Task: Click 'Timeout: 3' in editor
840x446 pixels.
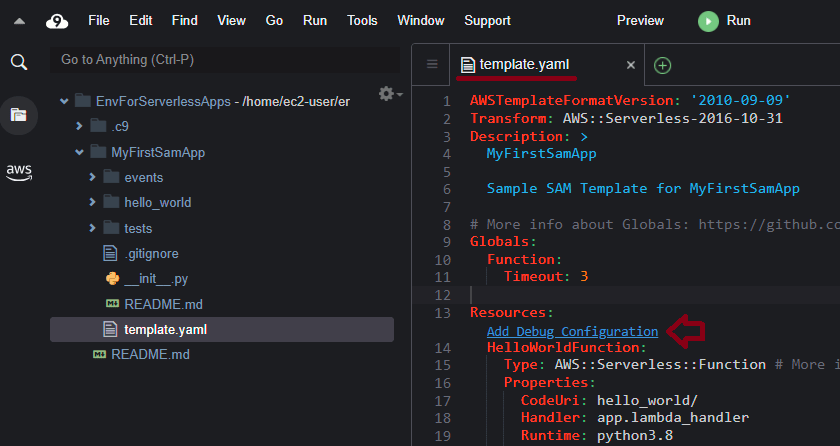Action: 546,276
